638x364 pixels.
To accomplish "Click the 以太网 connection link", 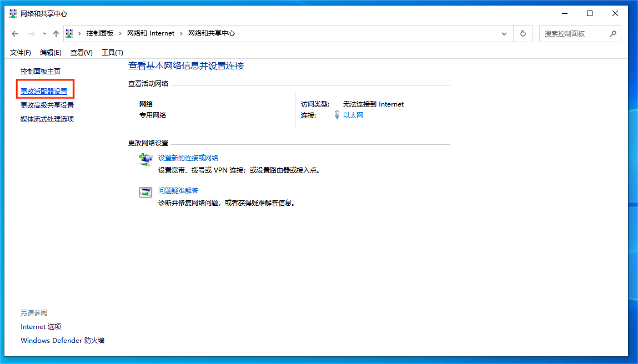I will (x=353, y=115).
